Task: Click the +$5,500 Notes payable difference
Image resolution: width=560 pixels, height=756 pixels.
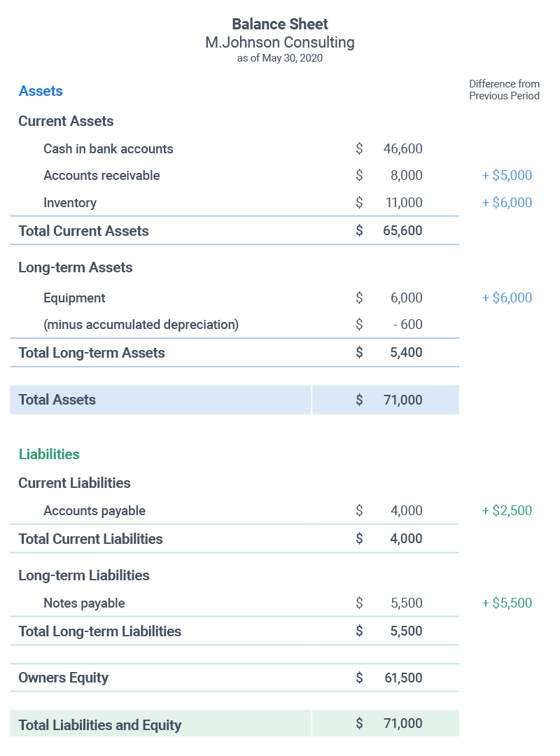Action: click(507, 603)
